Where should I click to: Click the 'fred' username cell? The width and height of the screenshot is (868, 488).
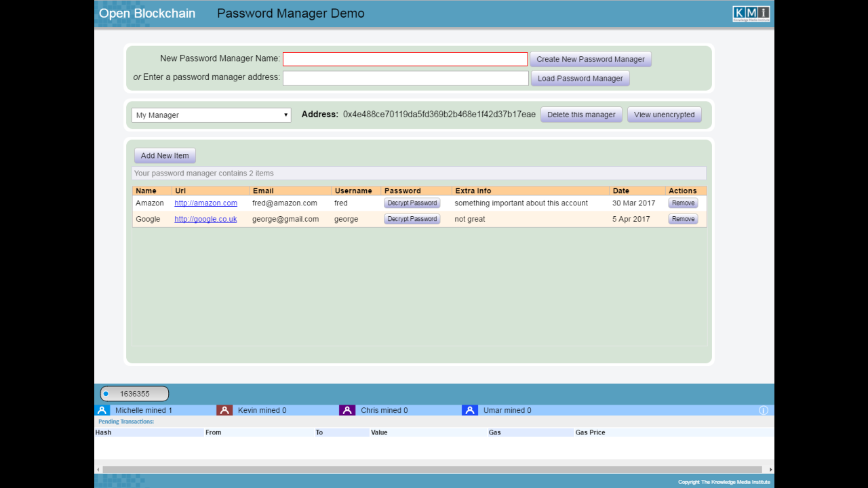(x=341, y=203)
